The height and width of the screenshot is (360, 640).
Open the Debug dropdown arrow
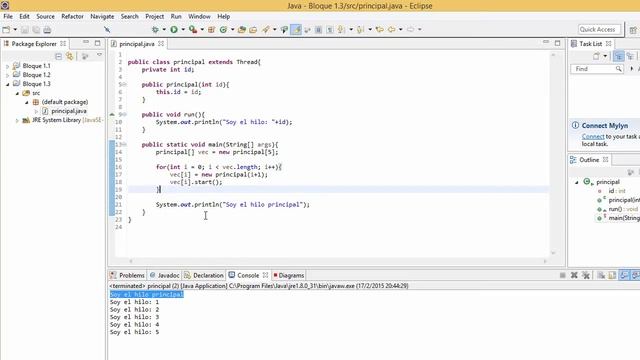point(164,29)
